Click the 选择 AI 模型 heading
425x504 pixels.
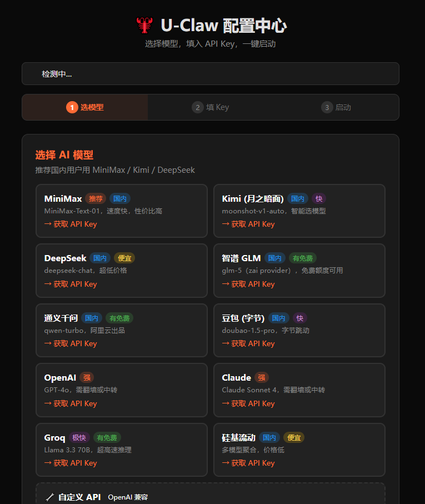pyautogui.click(x=64, y=155)
